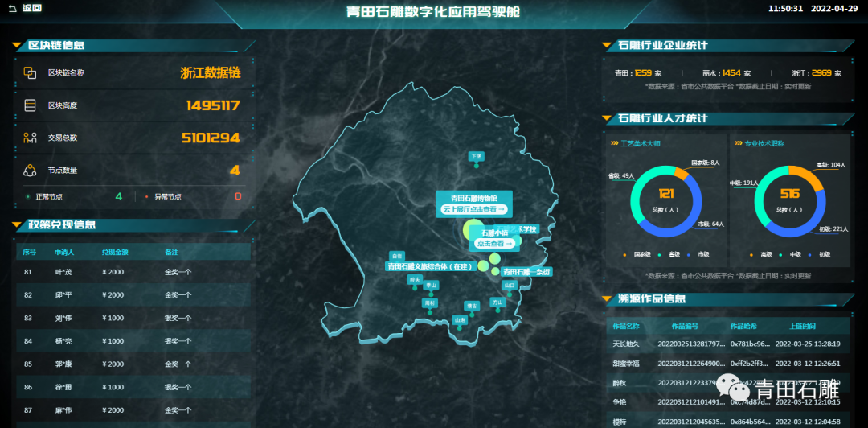The height and width of the screenshot is (428, 868).
Task: Click 丽水 1454 家 statistic
Action: click(x=727, y=73)
